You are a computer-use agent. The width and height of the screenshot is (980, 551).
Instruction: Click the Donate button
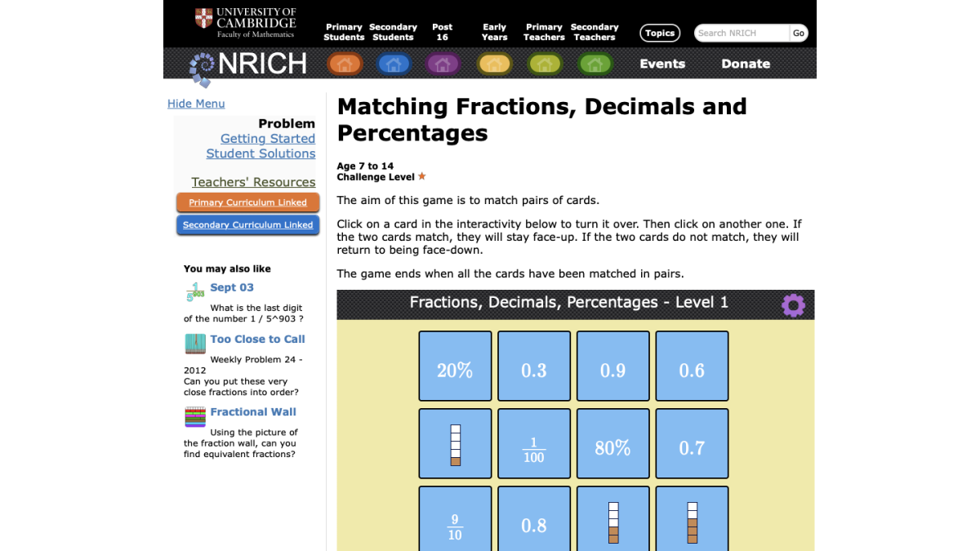click(x=745, y=64)
